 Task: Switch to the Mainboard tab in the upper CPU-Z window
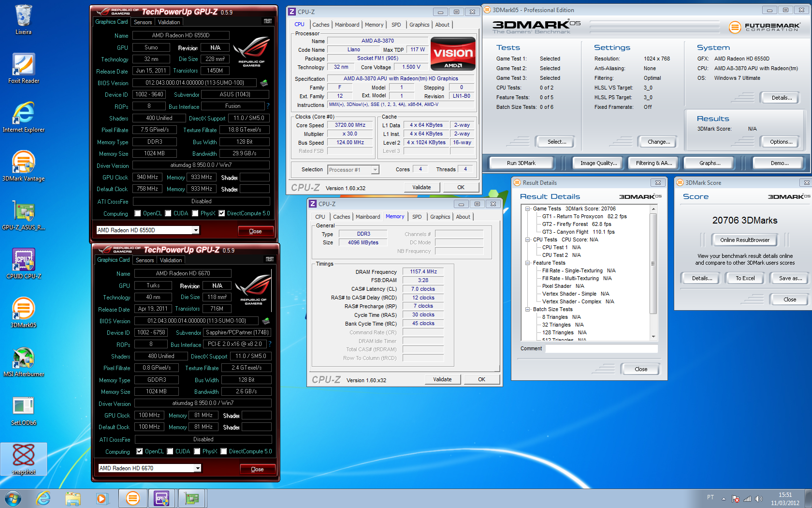tap(347, 25)
